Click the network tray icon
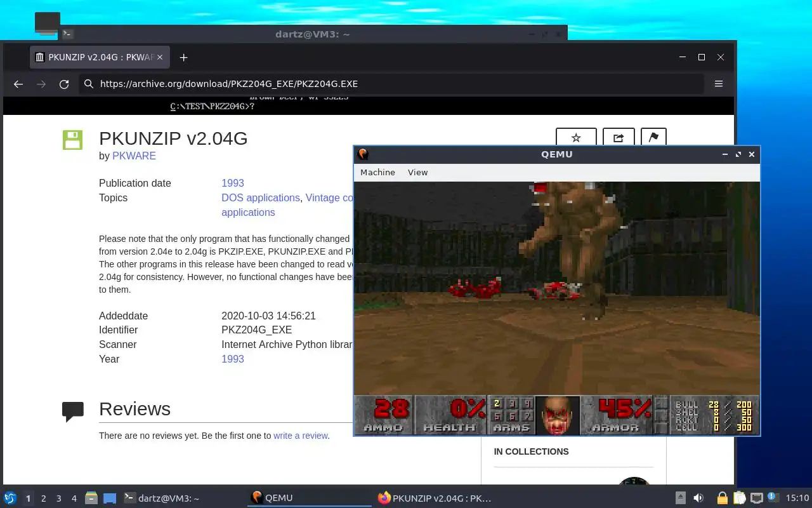 757,498
